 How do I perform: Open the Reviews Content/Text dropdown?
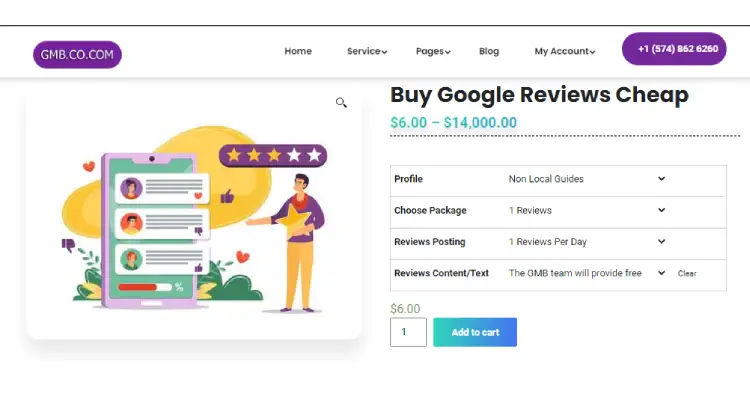pos(587,273)
